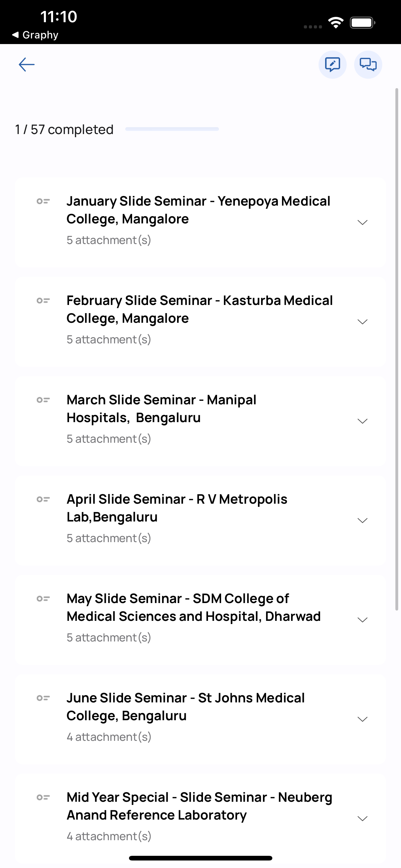Click the course completion progress bar
This screenshot has width=401, height=868.
[172, 129]
